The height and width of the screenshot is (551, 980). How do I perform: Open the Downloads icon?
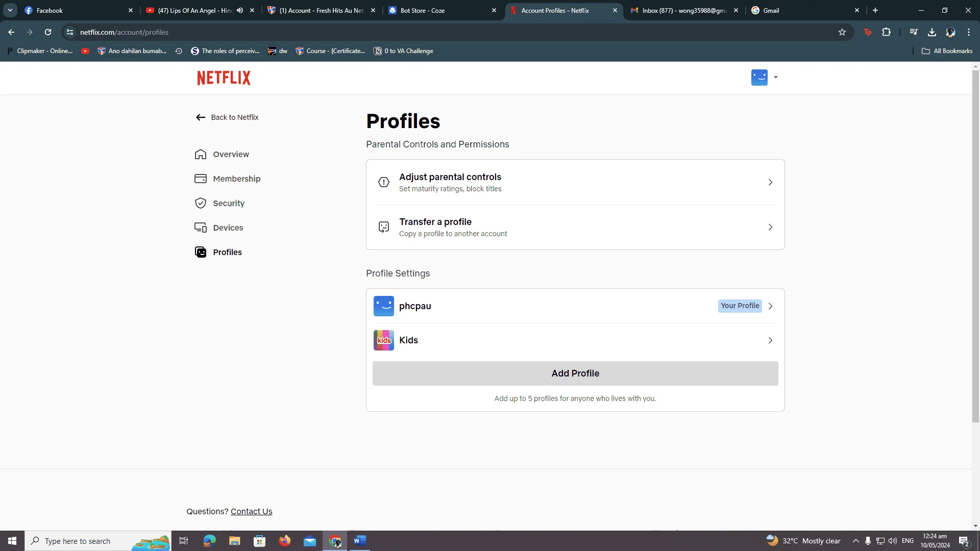pos(932,32)
